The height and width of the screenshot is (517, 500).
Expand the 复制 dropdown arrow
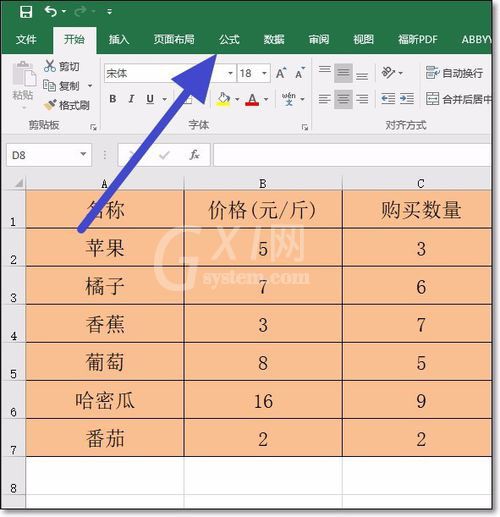click(x=90, y=86)
